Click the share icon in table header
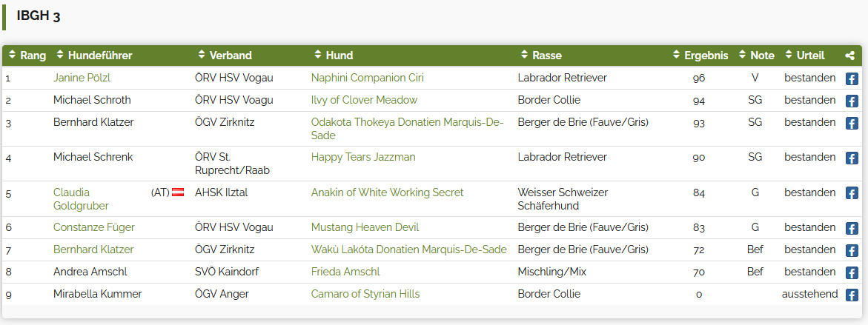This screenshot has height=325, width=868. point(850,56)
